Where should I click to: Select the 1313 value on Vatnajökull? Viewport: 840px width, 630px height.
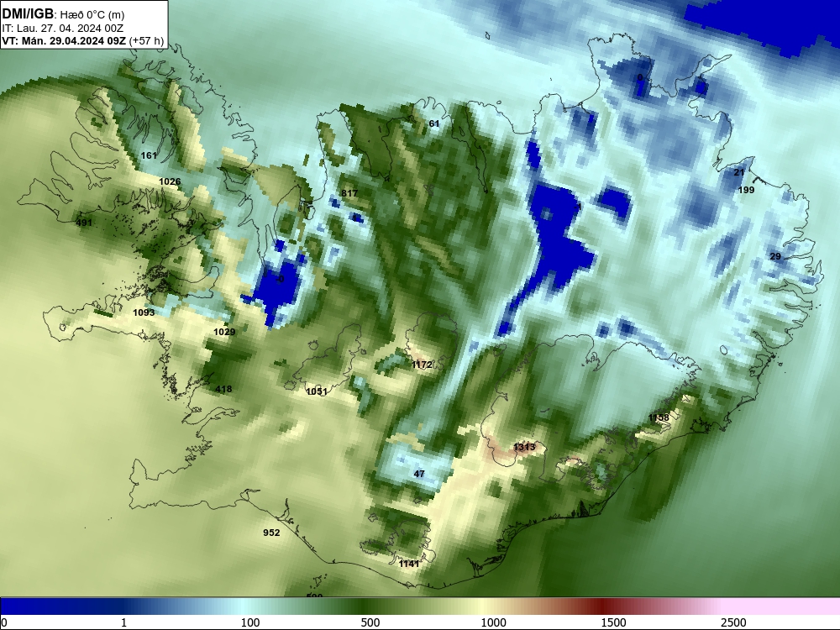(x=524, y=448)
